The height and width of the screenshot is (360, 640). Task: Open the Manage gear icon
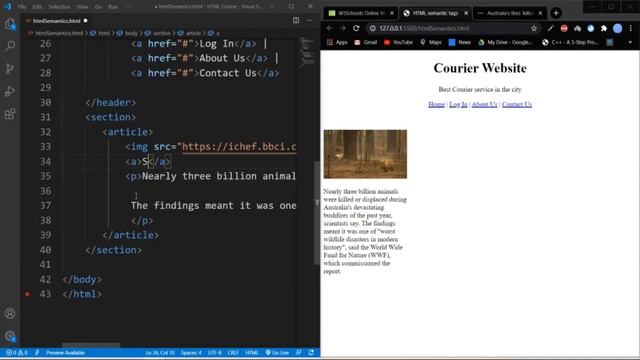[x=10, y=336]
